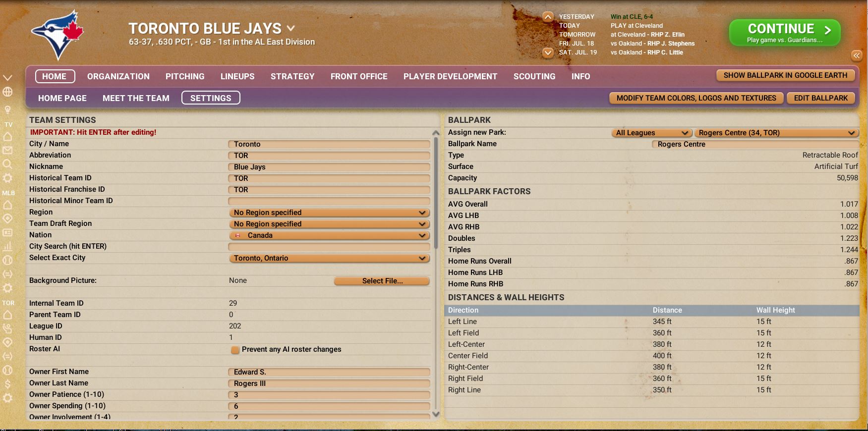Open the home icon under TOR section
The image size is (868, 431).
(x=7, y=315)
